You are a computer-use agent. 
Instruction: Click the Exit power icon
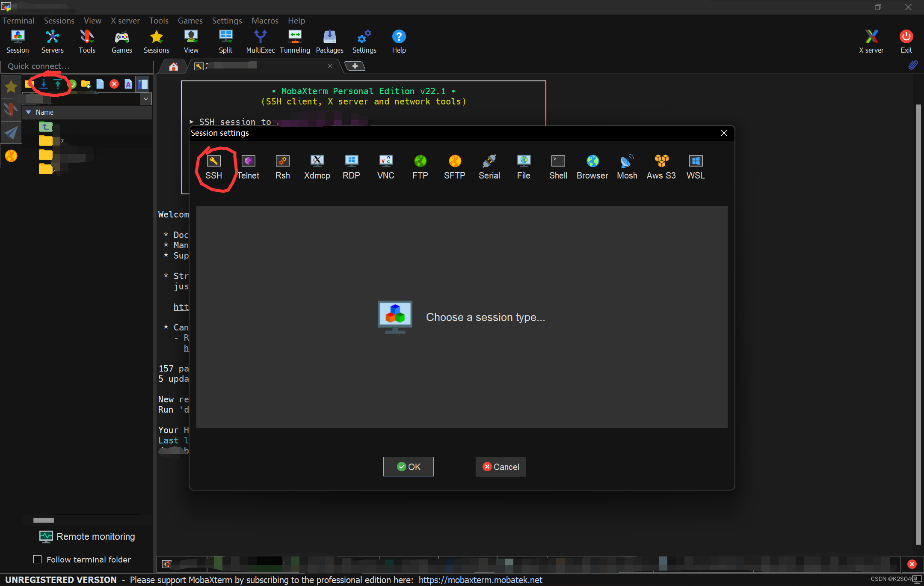coord(906,42)
